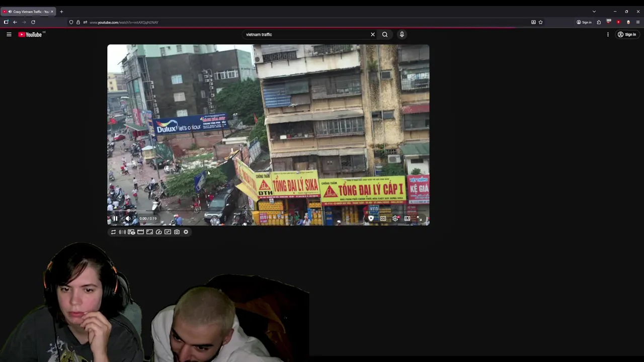Image resolution: width=644 pixels, height=362 pixels.
Task: Reload the current page
Action: coord(33,22)
